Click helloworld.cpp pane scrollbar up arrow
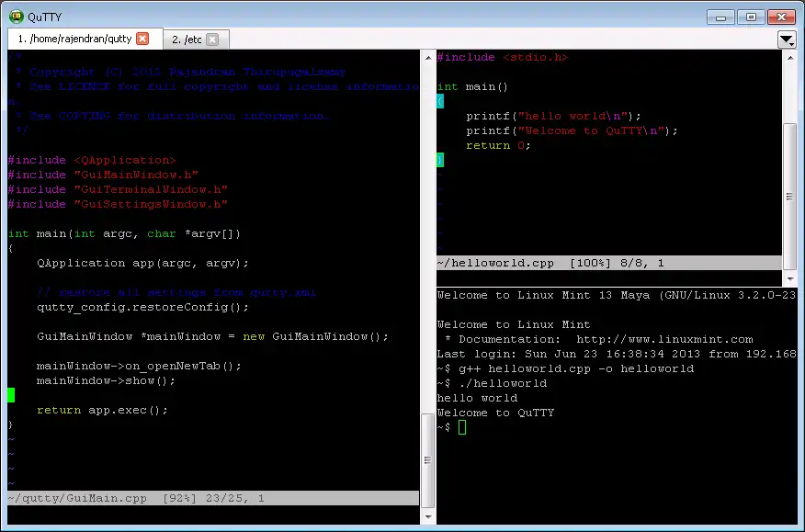Image resolution: width=805 pixels, height=532 pixels. [789, 58]
